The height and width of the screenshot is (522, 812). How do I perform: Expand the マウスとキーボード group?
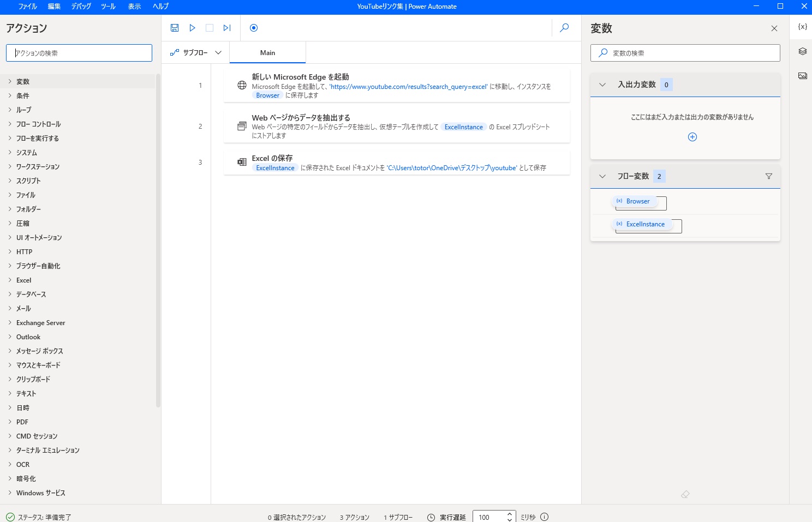coord(10,365)
